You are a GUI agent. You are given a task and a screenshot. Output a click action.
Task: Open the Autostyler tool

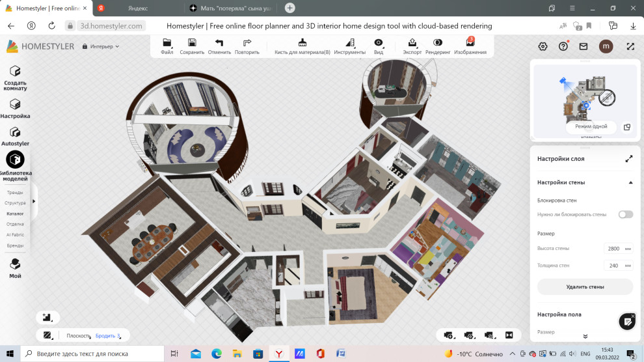(15, 135)
